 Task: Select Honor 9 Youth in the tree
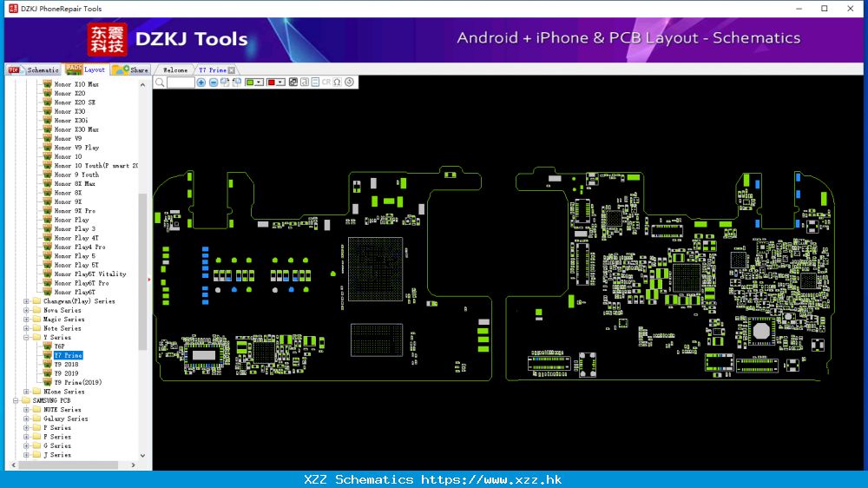tap(76, 175)
